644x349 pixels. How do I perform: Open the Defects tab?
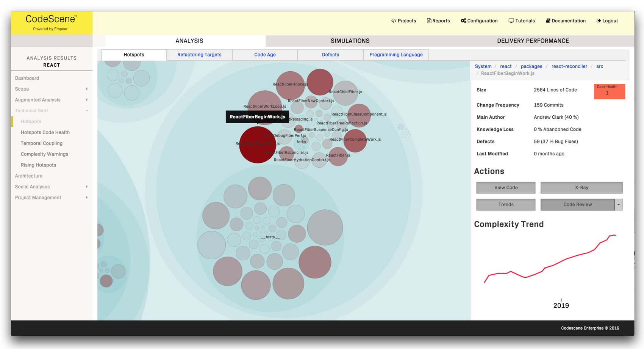[x=330, y=55]
